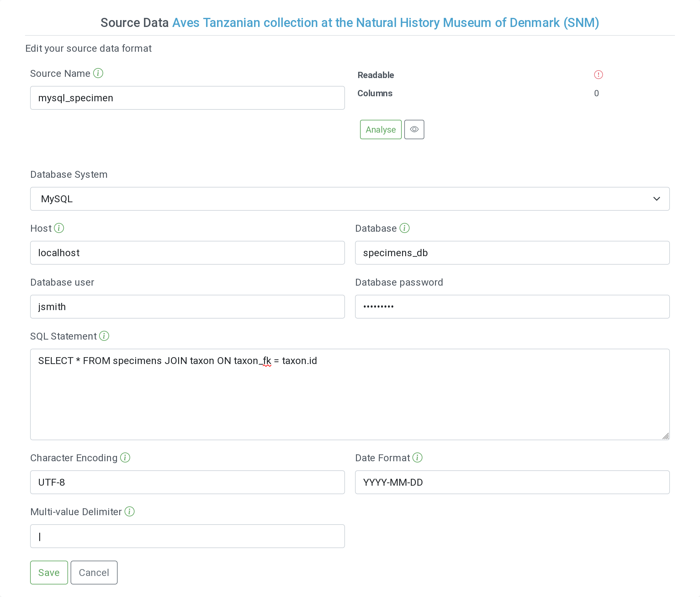The image size is (700, 597).
Task: Click the Save button
Action: coord(49,572)
